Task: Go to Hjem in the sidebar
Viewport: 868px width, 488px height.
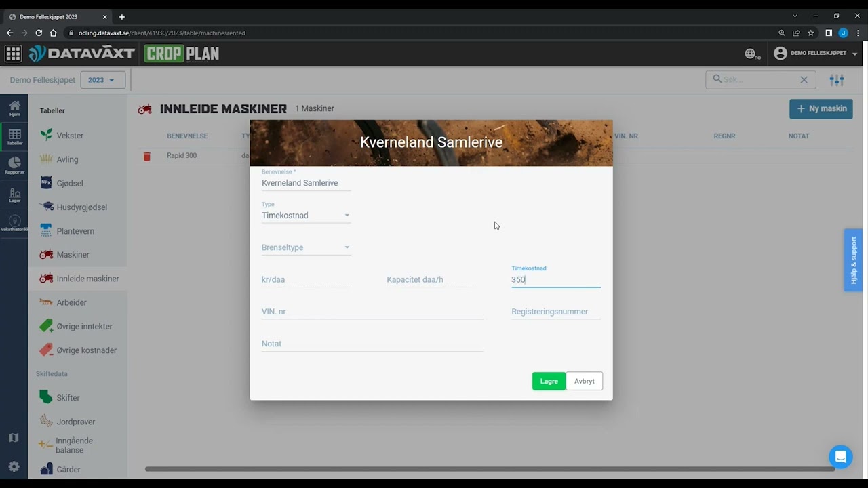Action: tap(14, 108)
